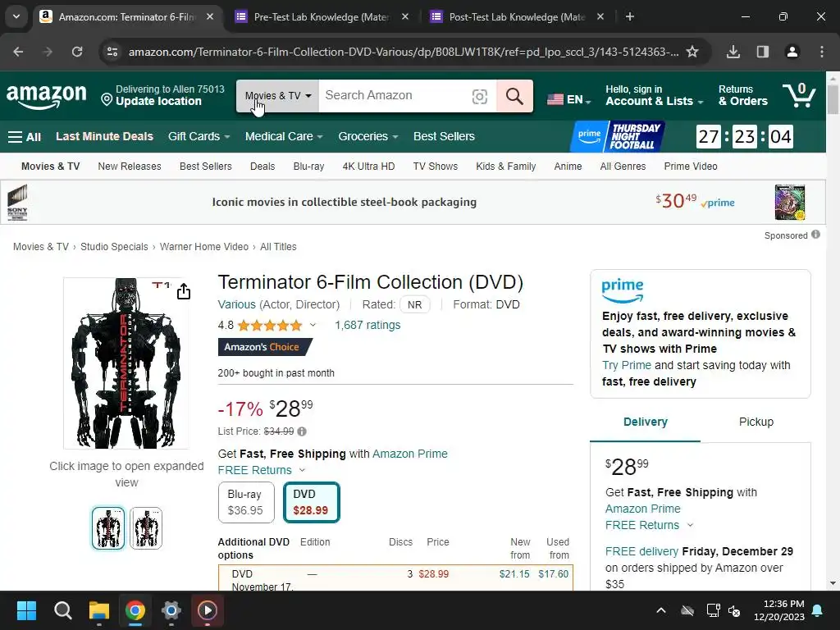Open Chrome downloads icon
This screenshot has height=630, width=840.
733,52
